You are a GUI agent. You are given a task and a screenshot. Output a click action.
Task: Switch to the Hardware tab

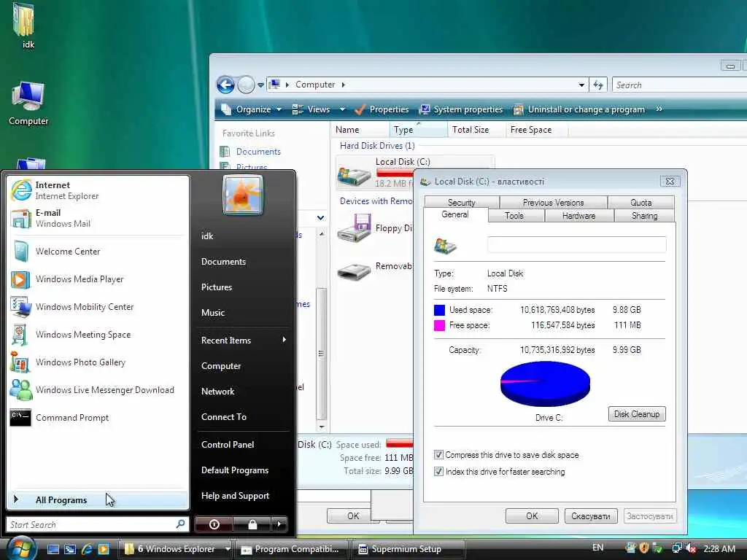click(578, 216)
